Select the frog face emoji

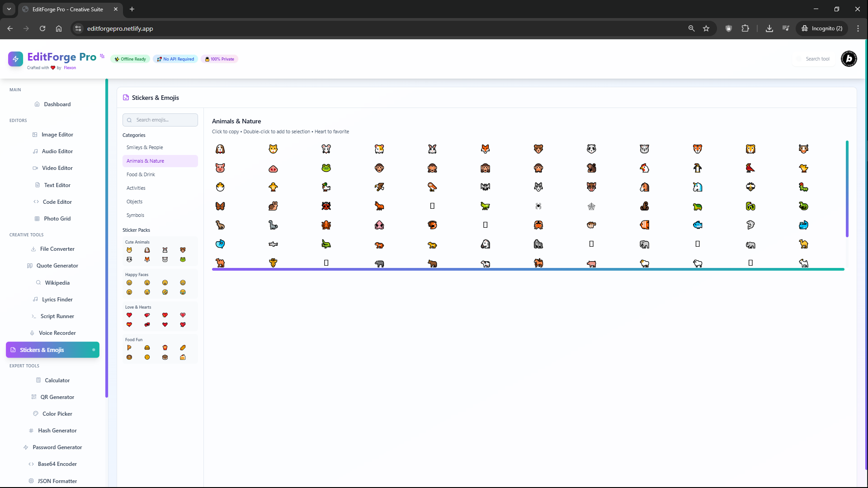326,168
